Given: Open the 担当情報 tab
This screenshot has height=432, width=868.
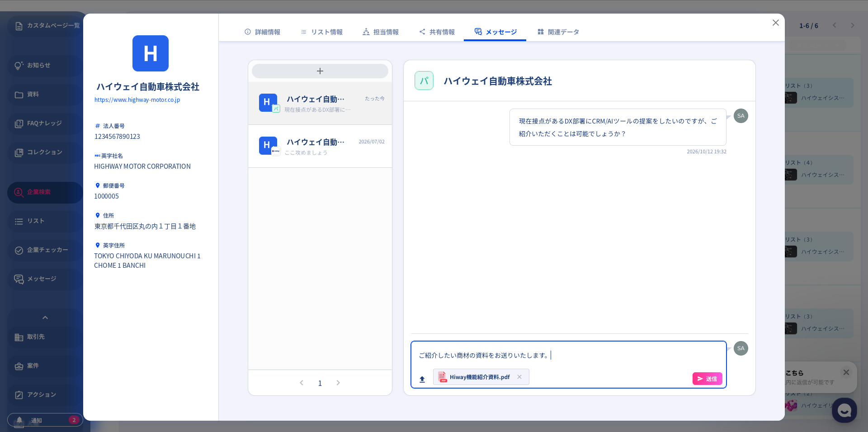Looking at the screenshot, I should [x=381, y=32].
